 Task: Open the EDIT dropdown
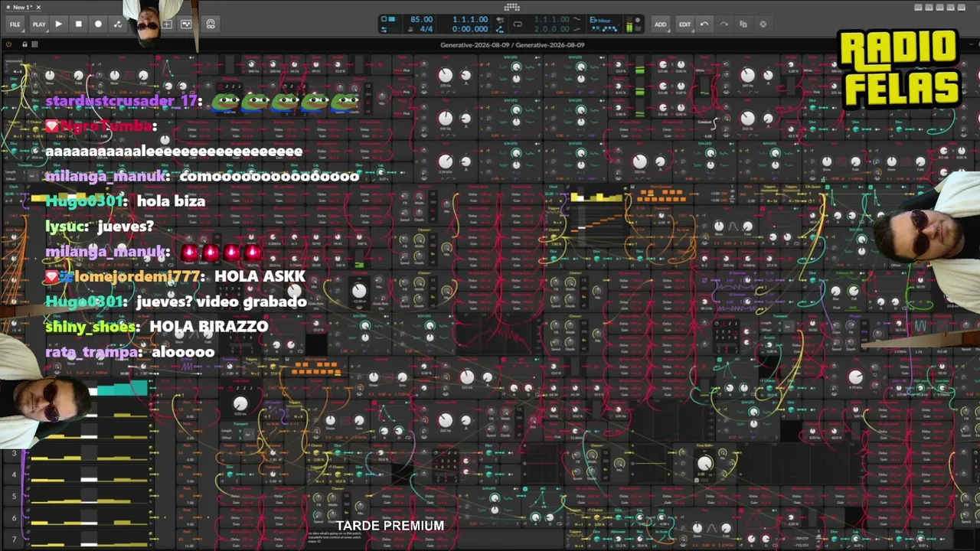click(684, 24)
